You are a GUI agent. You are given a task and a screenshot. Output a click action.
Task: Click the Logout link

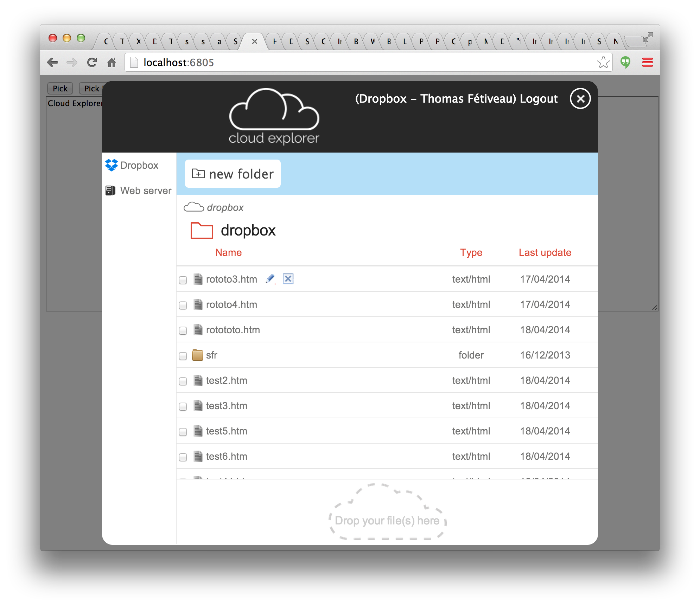539,99
